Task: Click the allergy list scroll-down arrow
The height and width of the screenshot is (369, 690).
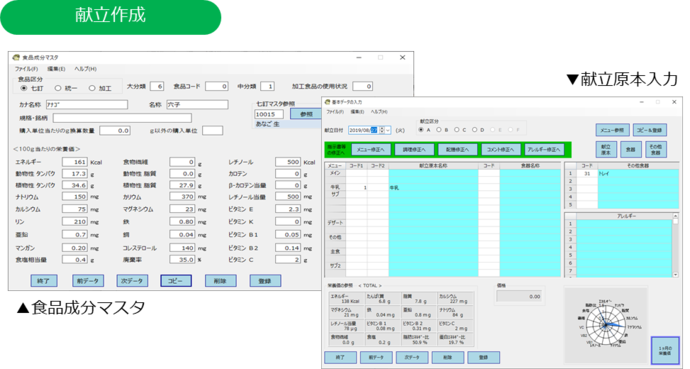Action: [x=675, y=274]
